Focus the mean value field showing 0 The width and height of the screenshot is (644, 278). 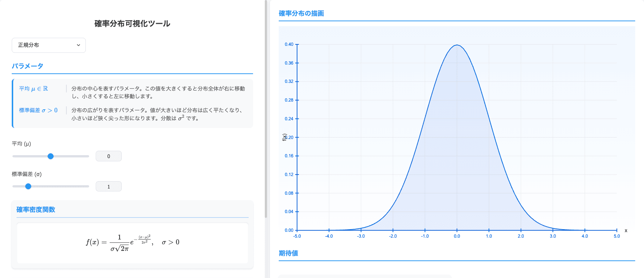(x=109, y=156)
